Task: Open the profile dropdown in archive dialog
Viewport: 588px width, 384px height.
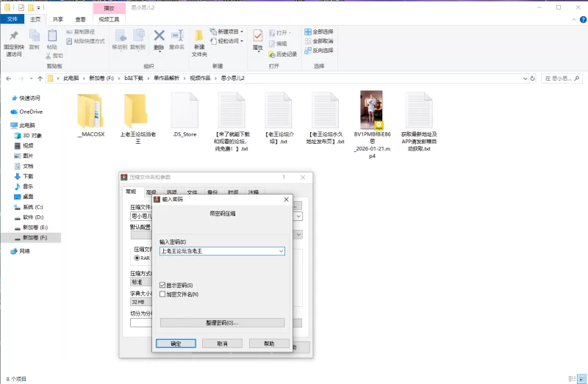Action: click(299, 234)
